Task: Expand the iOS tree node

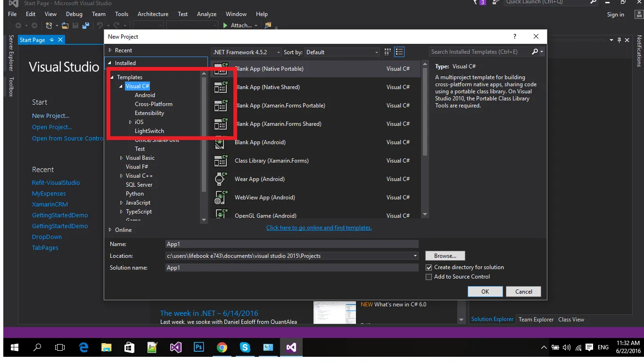Action: click(x=130, y=122)
